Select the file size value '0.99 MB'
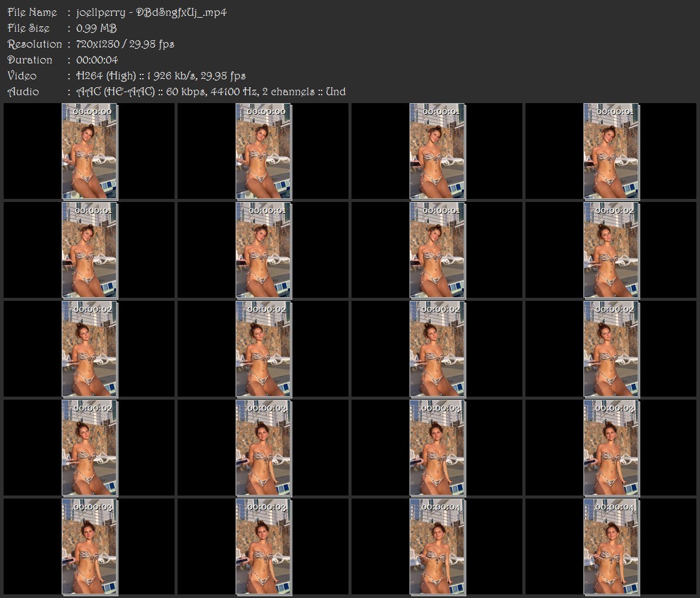 (x=96, y=28)
